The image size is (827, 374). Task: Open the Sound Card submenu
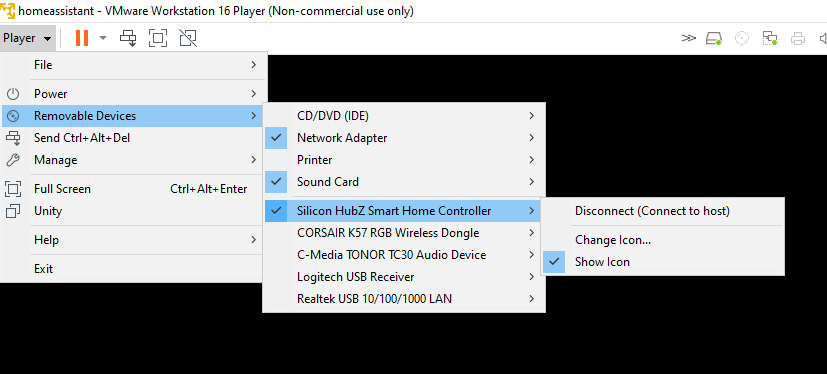(x=404, y=181)
